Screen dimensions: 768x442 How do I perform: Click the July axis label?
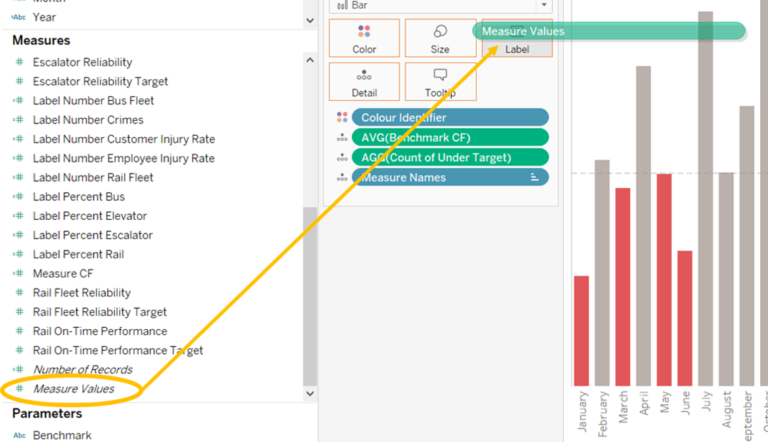tap(706, 401)
